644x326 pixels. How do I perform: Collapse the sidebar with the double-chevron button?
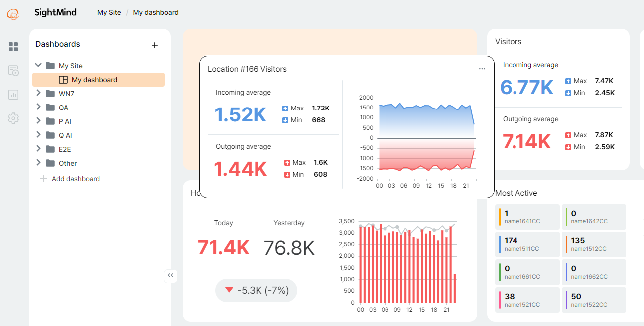[171, 276]
